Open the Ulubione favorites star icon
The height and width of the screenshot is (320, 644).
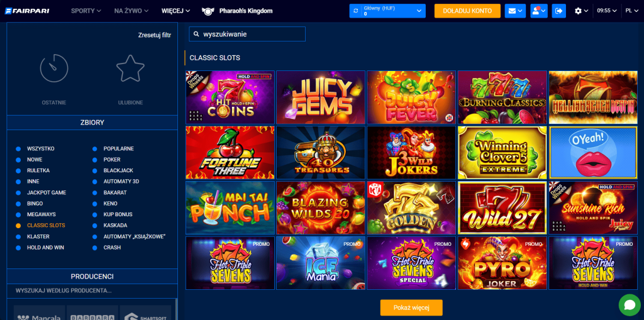click(x=130, y=68)
